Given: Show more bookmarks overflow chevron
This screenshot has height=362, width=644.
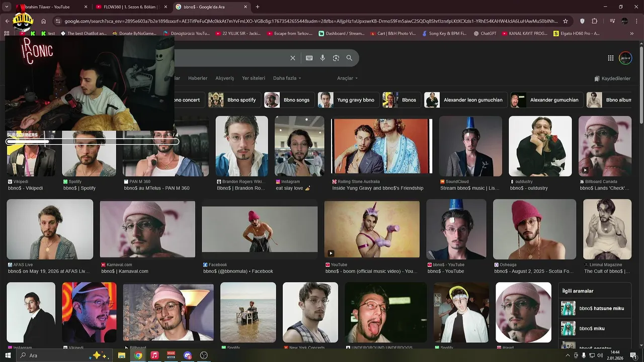Looking at the screenshot, I should pyautogui.click(x=632, y=33).
